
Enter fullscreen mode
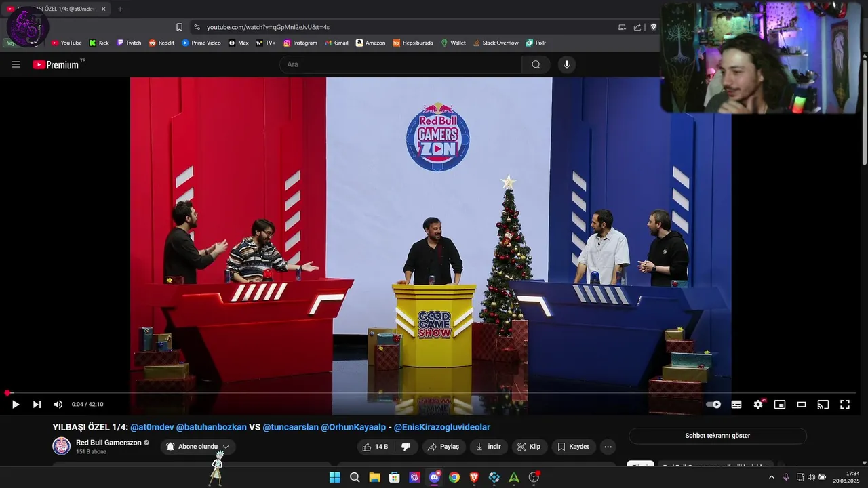point(845,405)
